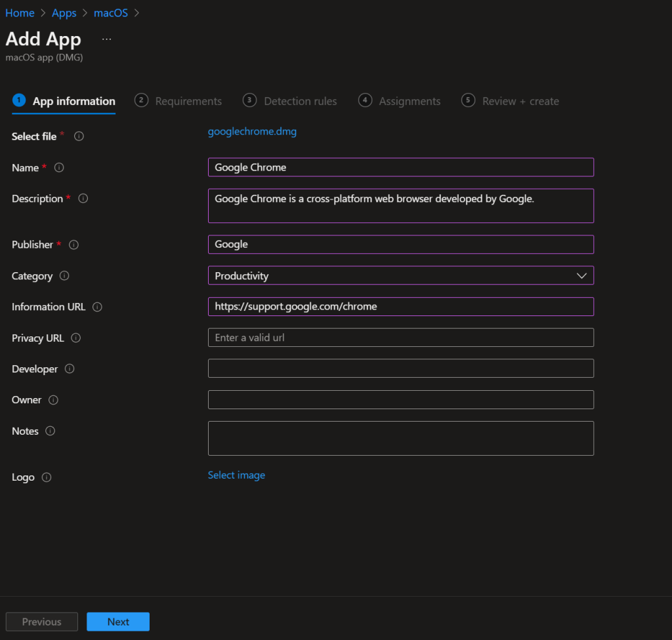
Task: Click the Logo info icon
Action: 47,477
